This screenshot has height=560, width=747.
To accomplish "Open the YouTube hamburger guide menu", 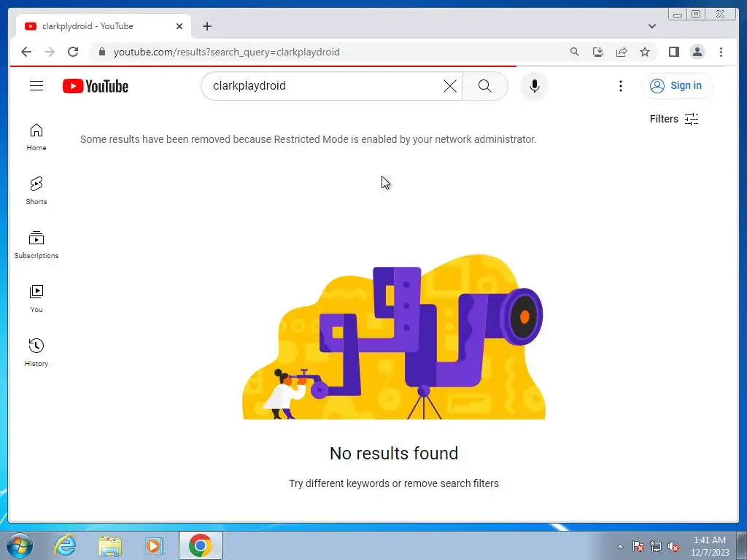I will point(36,86).
